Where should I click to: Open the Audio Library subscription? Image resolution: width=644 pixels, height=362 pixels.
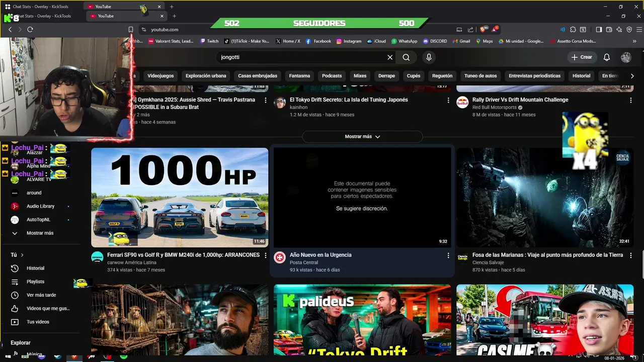click(x=40, y=206)
